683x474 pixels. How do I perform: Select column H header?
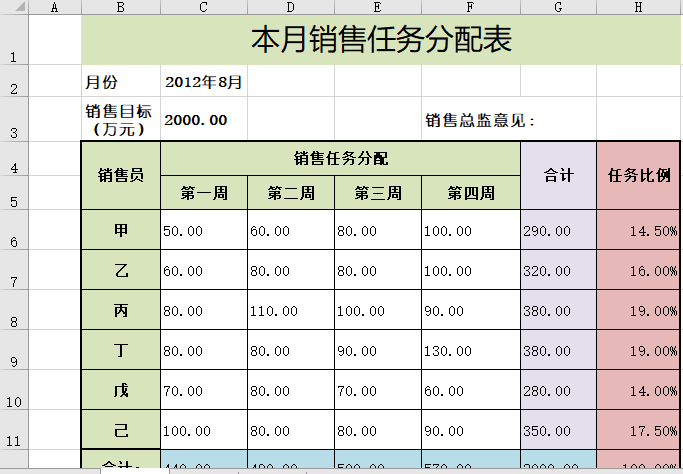point(638,7)
